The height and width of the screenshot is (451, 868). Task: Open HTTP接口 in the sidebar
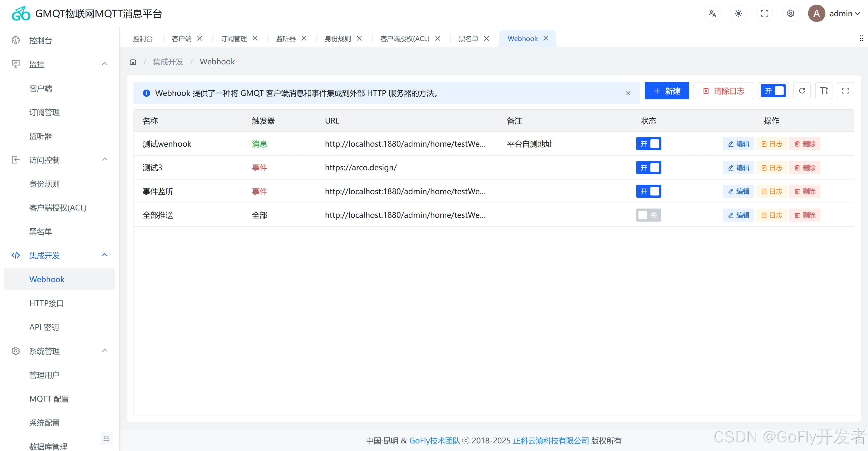pyautogui.click(x=46, y=303)
